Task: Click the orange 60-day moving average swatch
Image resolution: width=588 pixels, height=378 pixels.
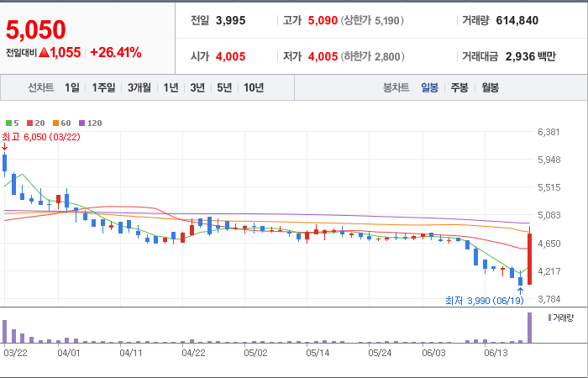Action: click(56, 123)
